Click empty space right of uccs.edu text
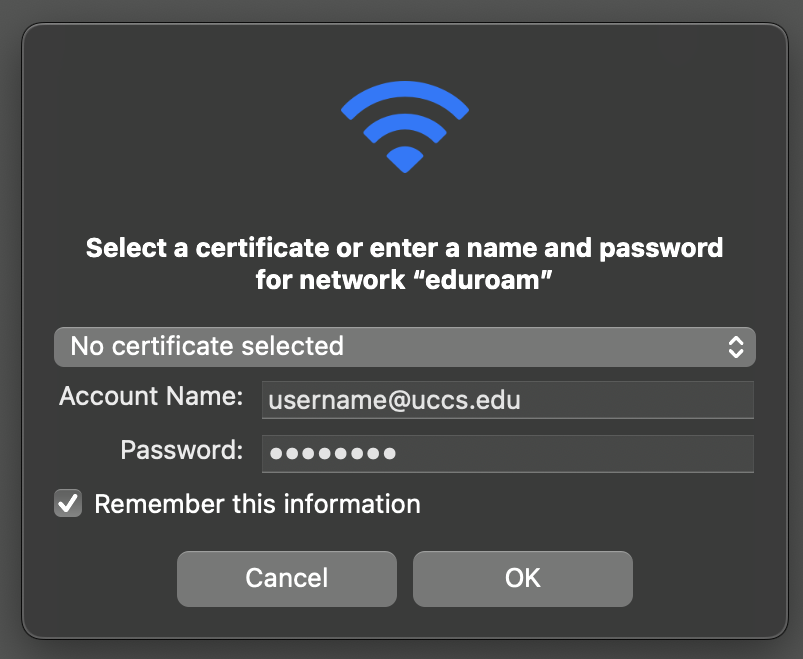Viewport: 803px width, 659px height. pyautogui.click(x=635, y=400)
